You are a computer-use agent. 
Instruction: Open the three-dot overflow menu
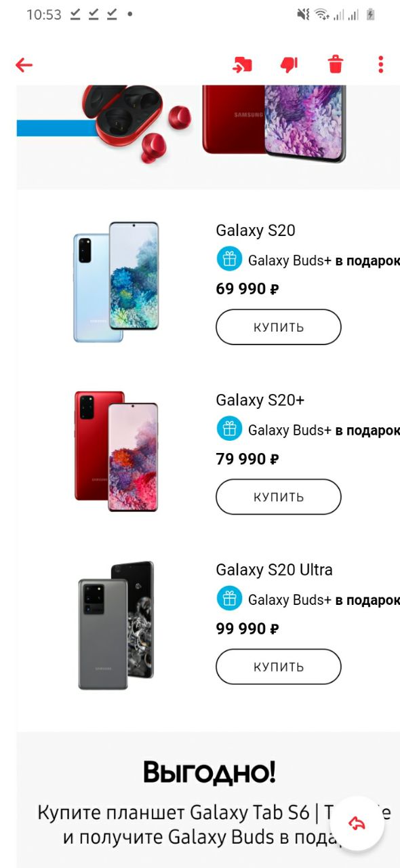[x=380, y=65]
